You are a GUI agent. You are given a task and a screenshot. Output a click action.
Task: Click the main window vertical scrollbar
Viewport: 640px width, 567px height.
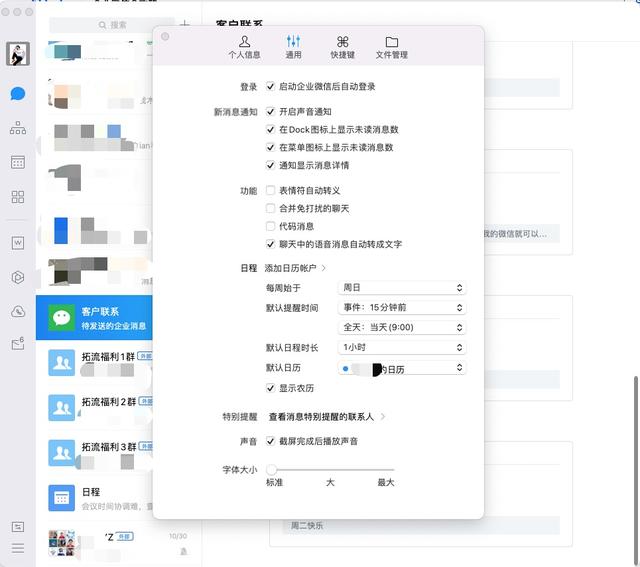tap(636, 469)
